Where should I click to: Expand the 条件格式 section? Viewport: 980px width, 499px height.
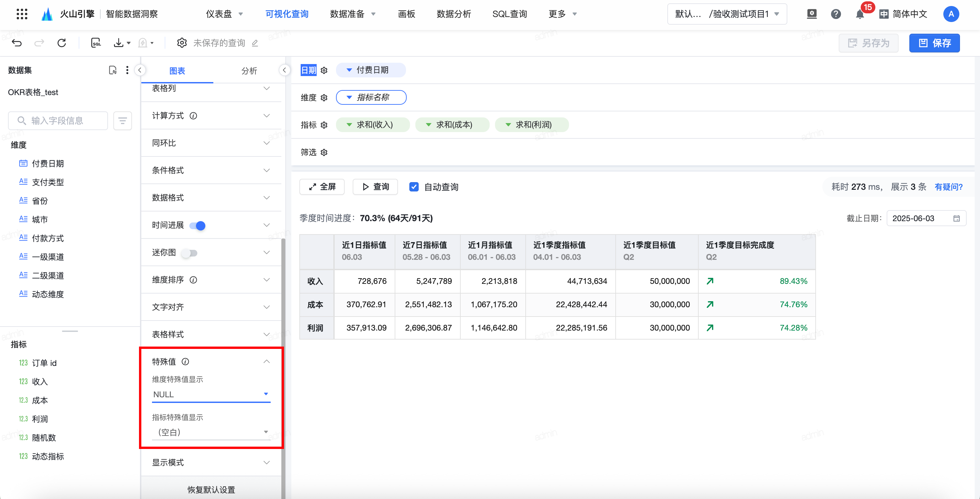[x=211, y=170]
